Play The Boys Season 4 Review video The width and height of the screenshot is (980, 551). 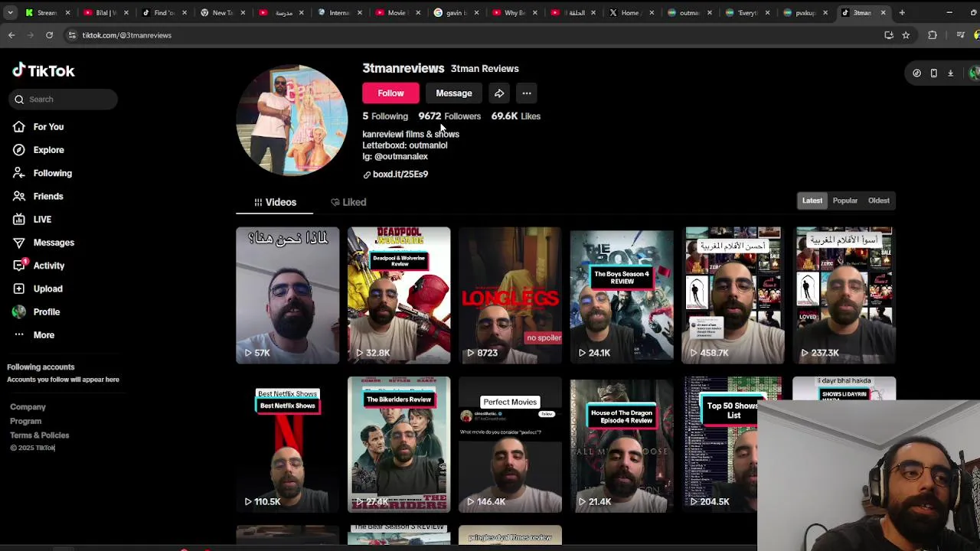pyautogui.click(x=622, y=295)
